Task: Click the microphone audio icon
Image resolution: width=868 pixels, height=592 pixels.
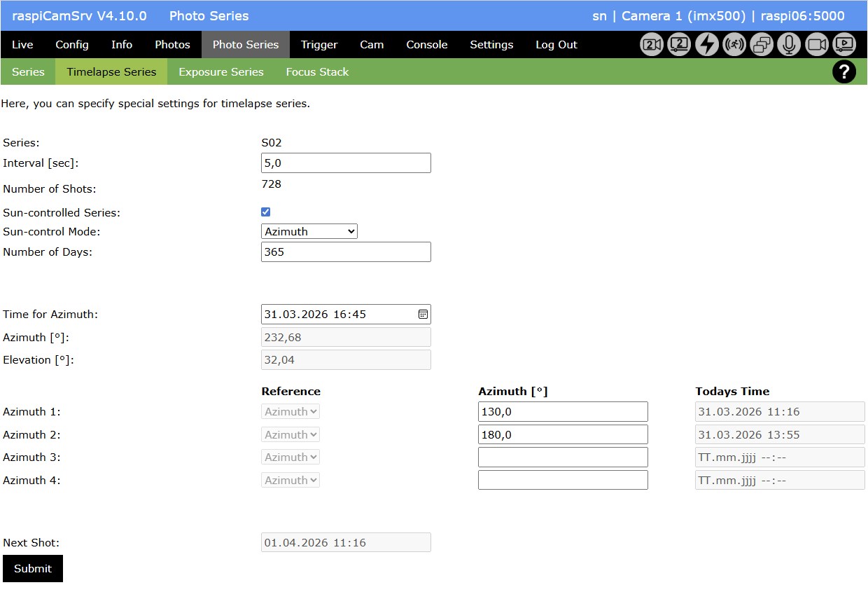Action: (x=789, y=44)
